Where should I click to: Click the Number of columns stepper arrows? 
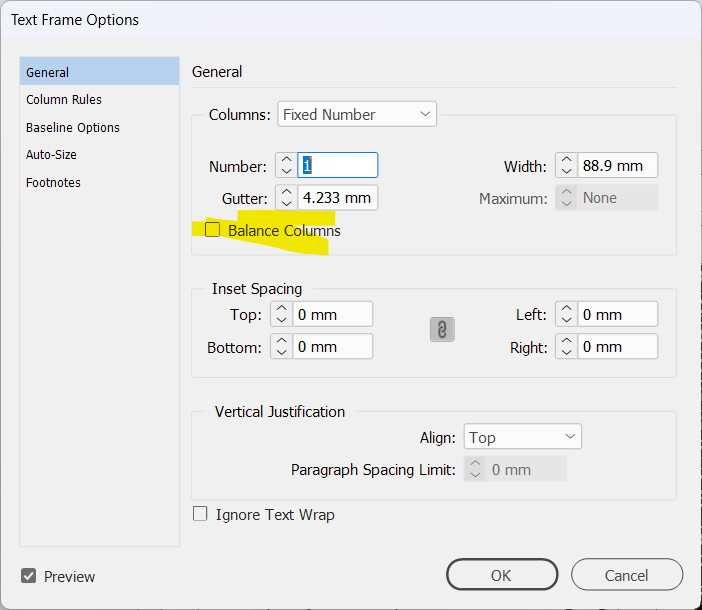285,166
